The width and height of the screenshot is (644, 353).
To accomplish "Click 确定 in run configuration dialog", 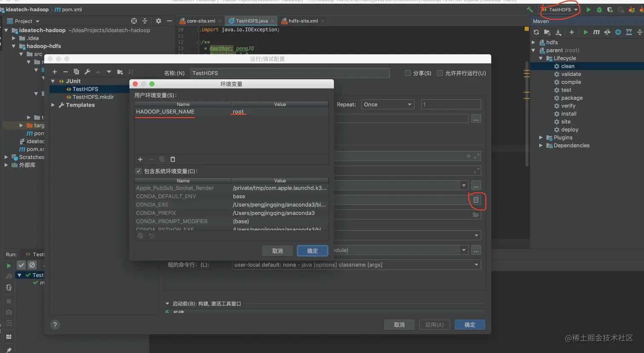I will tap(470, 324).
